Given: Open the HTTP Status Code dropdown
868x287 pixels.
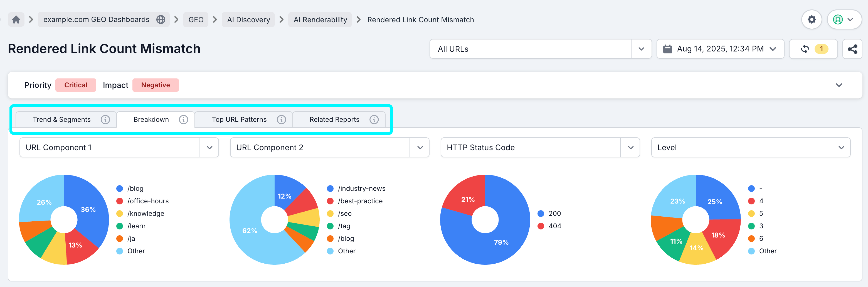Looking at the screenshot, I should tap(630, 147).
